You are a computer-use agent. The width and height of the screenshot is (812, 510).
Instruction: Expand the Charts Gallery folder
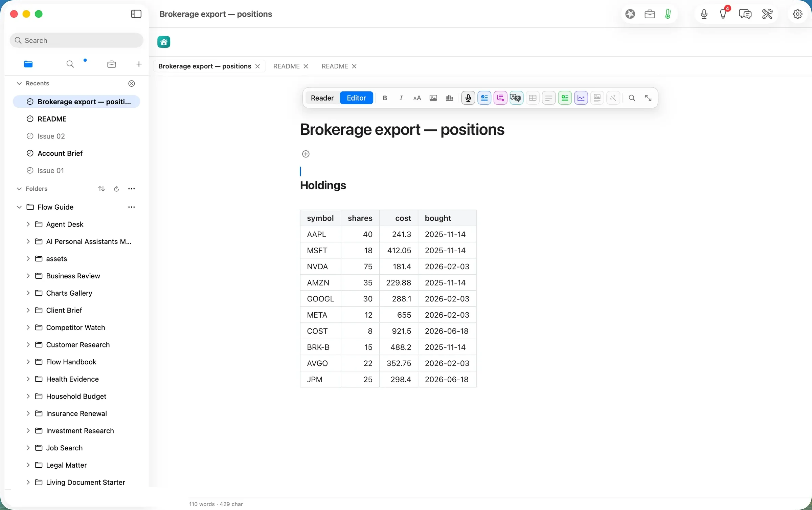pos(28,293)
